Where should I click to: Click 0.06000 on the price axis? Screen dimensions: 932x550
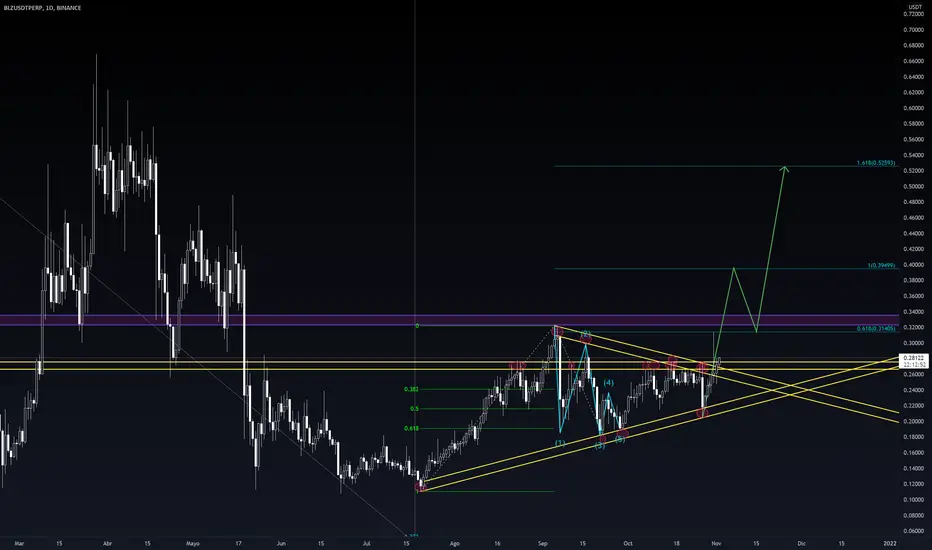913,531
